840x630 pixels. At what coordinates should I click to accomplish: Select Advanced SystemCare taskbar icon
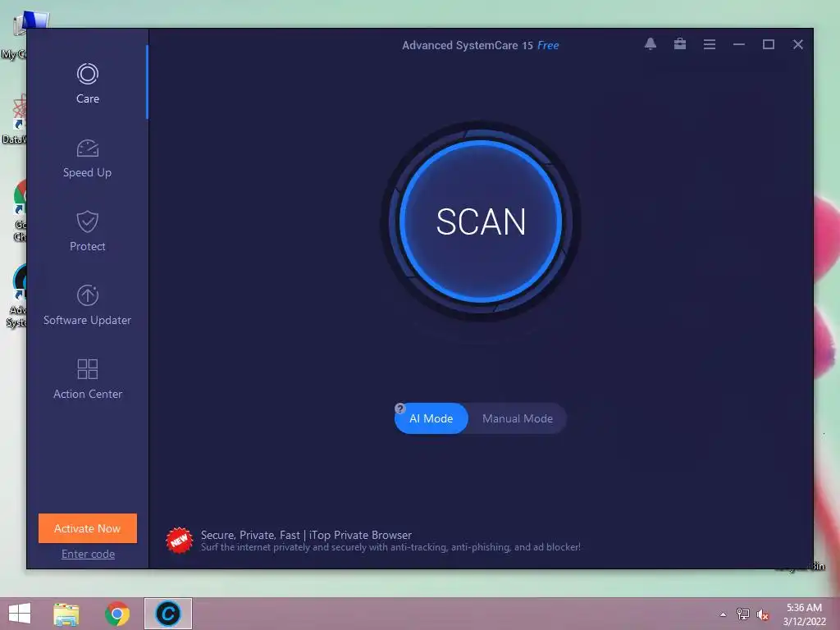(167, 614)
